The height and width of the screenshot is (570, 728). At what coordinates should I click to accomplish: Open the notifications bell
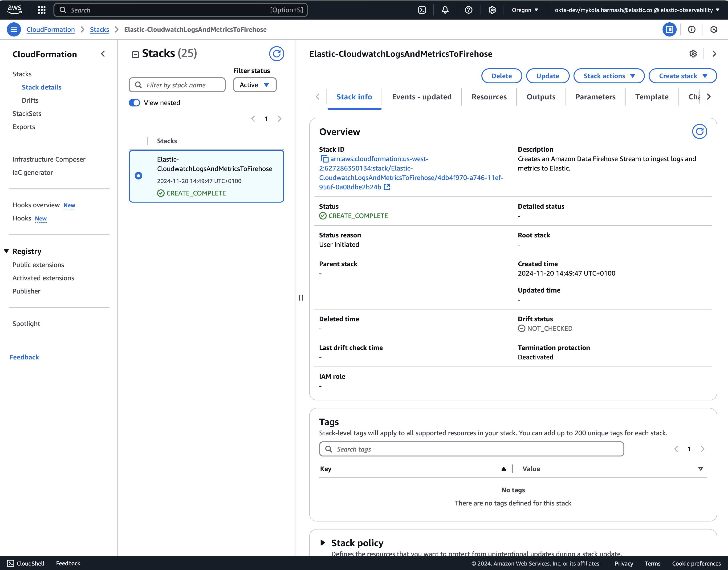pyautogui.click(x=445, y=10)
